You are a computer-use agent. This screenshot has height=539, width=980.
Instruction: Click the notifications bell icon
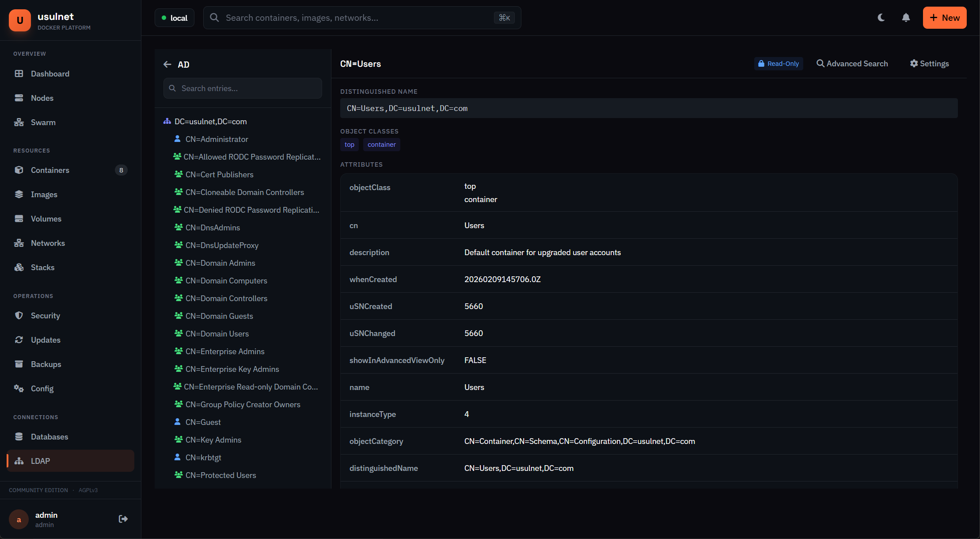905,17
